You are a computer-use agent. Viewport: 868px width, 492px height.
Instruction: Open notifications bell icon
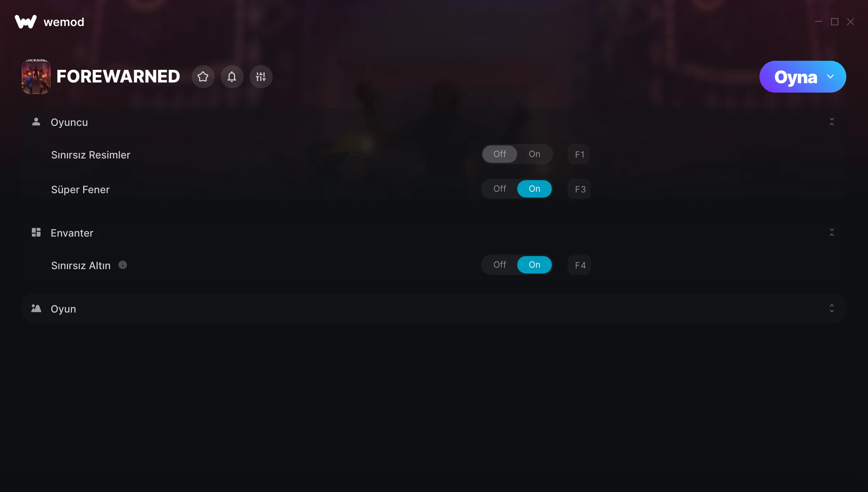(x=232, y=77)
